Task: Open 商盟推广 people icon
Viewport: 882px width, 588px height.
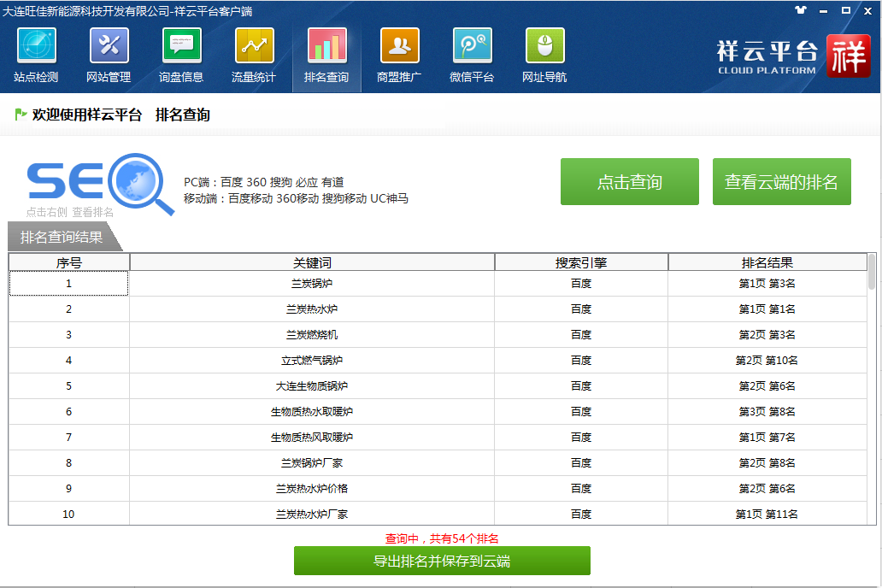Action: coord(399,45)
